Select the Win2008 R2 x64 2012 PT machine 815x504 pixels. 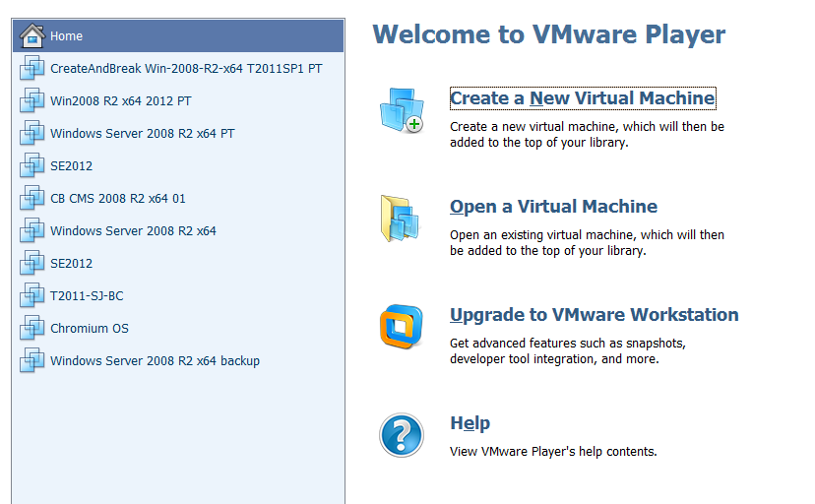coord(121,101)
